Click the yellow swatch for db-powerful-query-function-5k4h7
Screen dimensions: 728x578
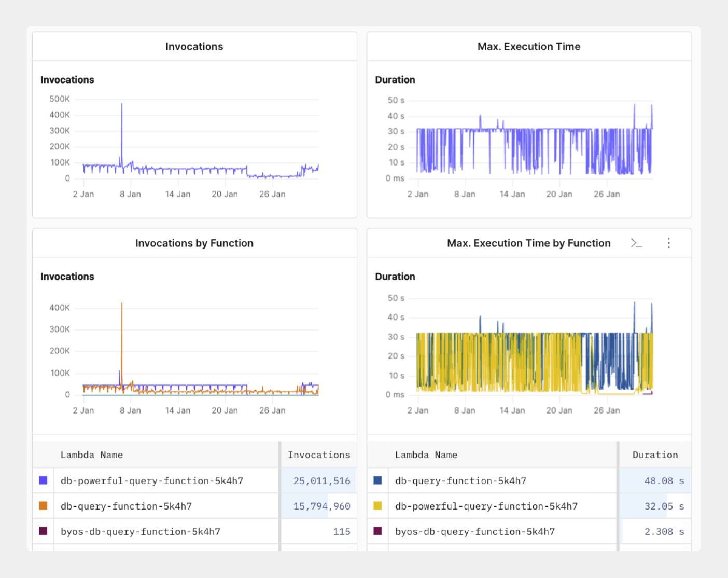(x=377, y=506)
